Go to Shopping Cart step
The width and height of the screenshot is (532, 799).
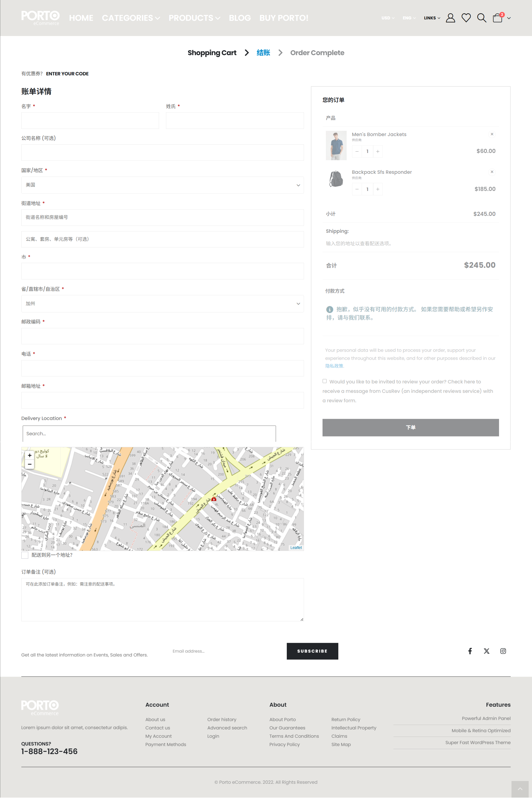pos(212,53)
